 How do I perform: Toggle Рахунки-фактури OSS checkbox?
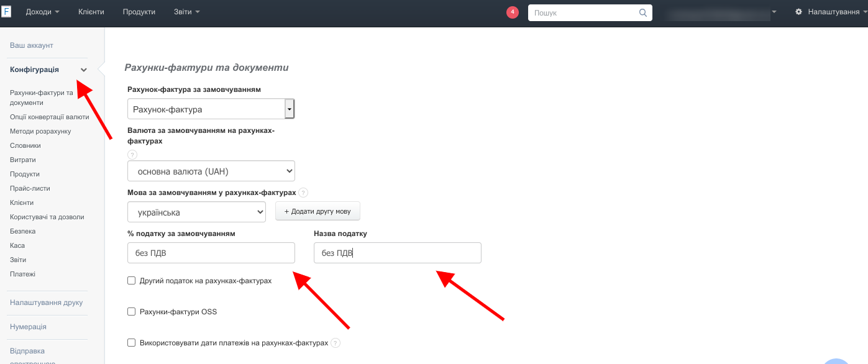(131, 312)
